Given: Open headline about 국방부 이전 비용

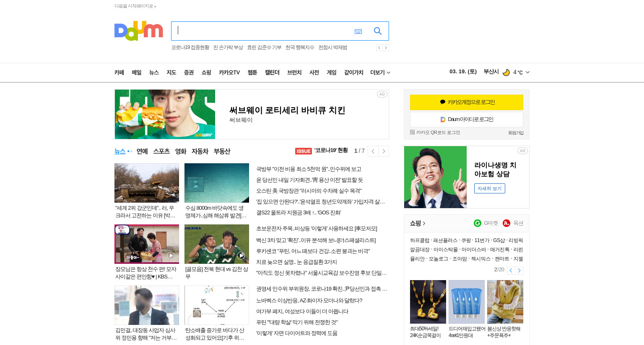Looking at the screenshot, I should click(309, 169).
